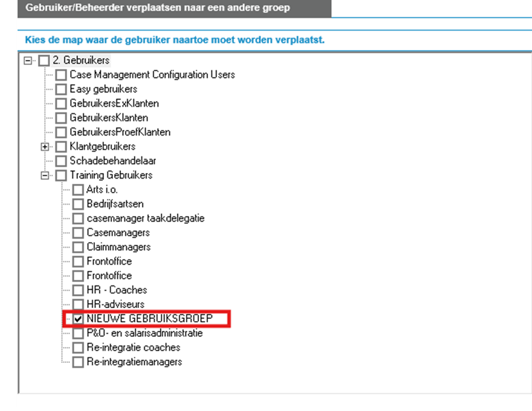Enable the Claimmanagers checkbox
The image size is (532, 411).
click(78, 247)
